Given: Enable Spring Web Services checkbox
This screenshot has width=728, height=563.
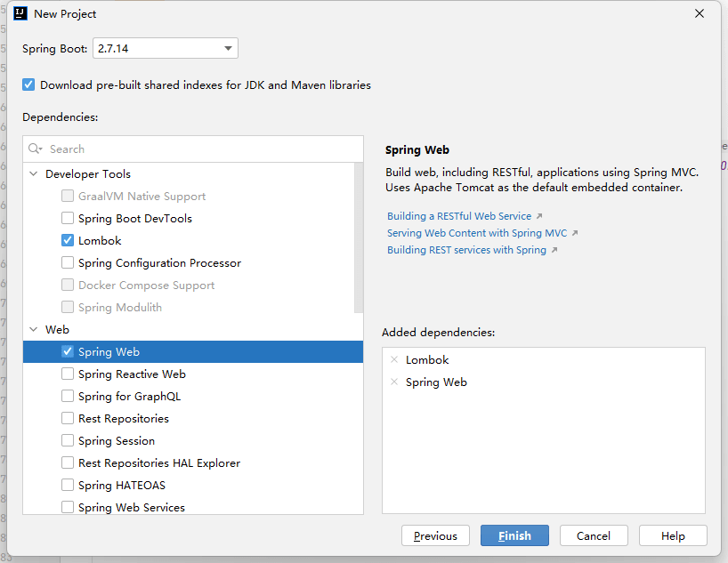Looking at the screenshot, I should click(x=68, y=507).
